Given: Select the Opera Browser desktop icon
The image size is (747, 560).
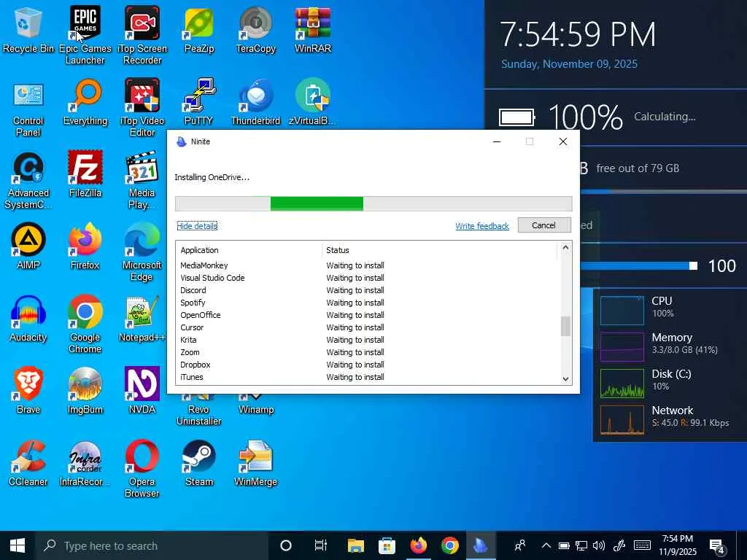Looking at the screenshot, I should pos(142,469).
